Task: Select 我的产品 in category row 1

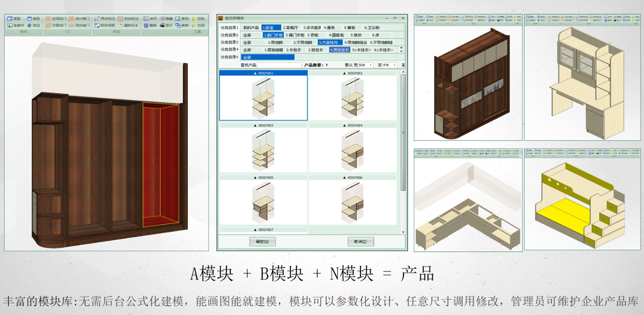Action: point(251,27)
